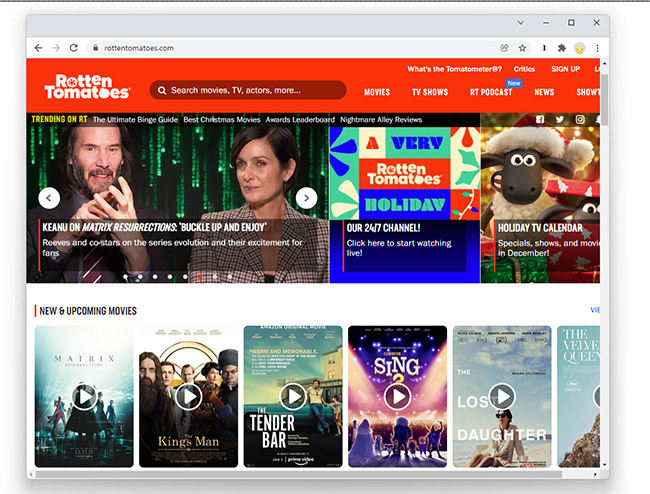Screen dimensions: 650x494
Task: Open the Critics link
Action: (524, 69)
